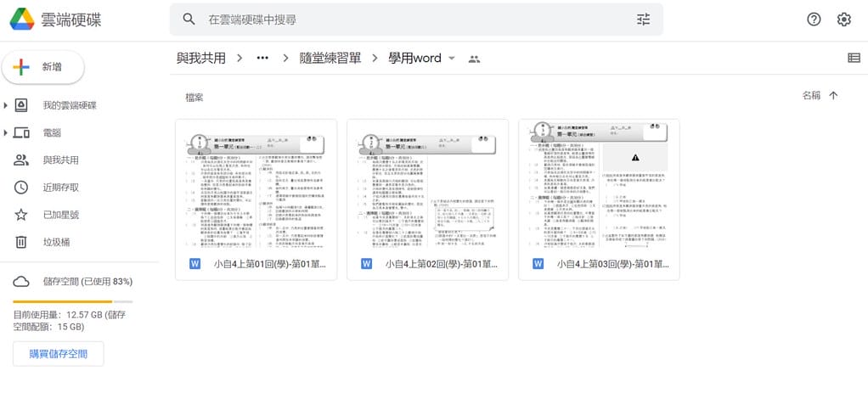The width and height of the screenshot is (868, 404).
Task: Switch to list layout view icon
Action: 854,58
